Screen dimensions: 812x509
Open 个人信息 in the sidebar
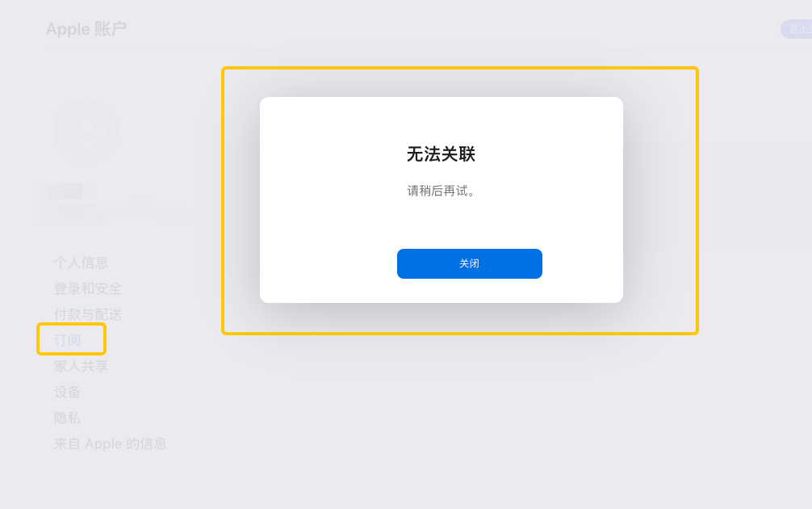point(81,263)
